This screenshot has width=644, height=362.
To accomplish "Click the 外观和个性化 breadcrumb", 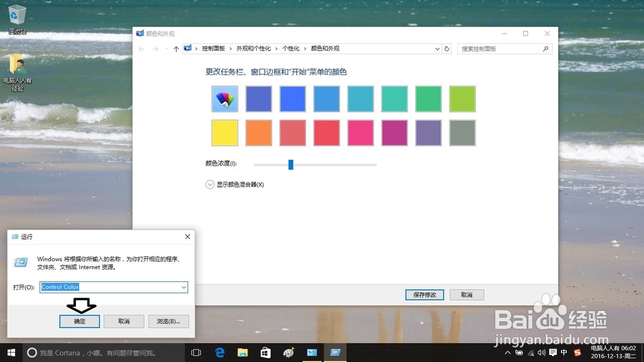I will 253,48.
